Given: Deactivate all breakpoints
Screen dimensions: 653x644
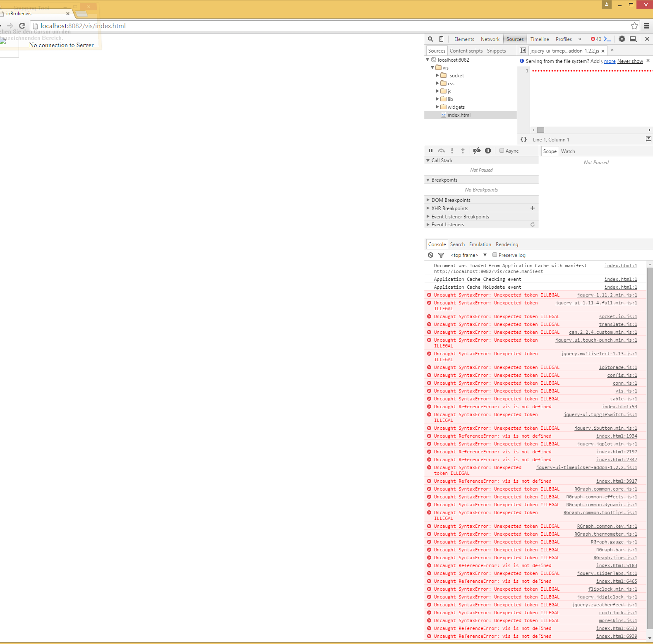Looking at the screenshot, I should click(477, 151).
